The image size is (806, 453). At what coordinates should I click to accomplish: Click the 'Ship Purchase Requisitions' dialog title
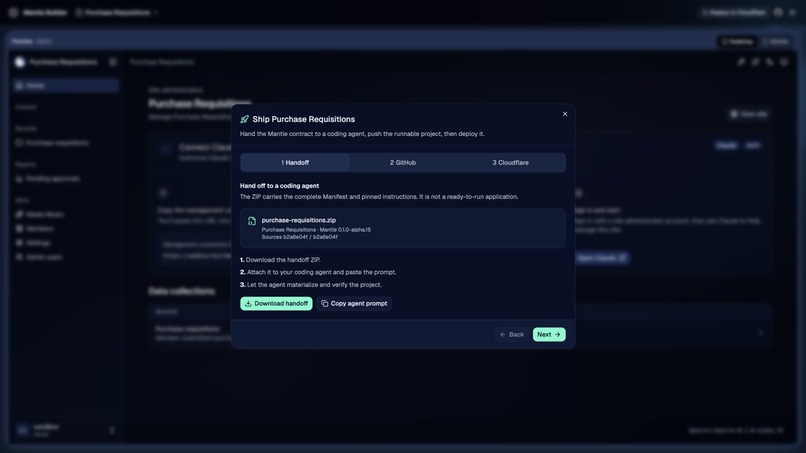pos(303,119)
